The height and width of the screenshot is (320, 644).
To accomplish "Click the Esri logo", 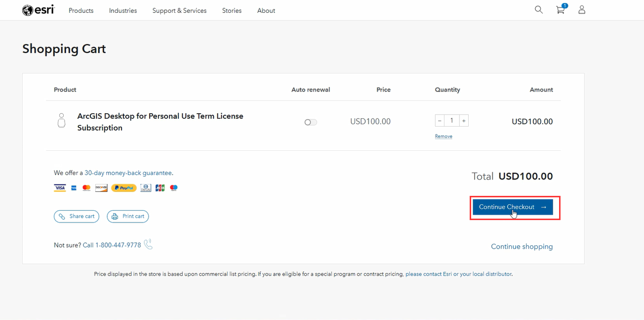I will 38,10.
